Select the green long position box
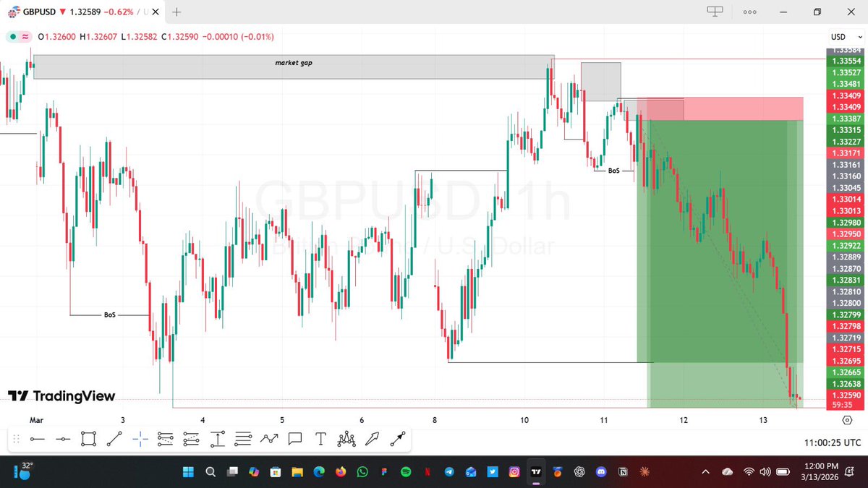 coord(720,264)
